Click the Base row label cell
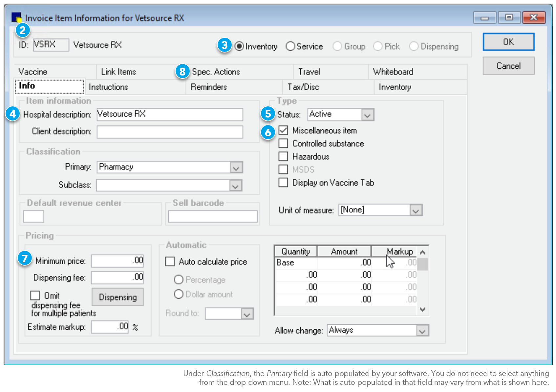The height and width of the screenshot is (392, 556). pos(296,263)
